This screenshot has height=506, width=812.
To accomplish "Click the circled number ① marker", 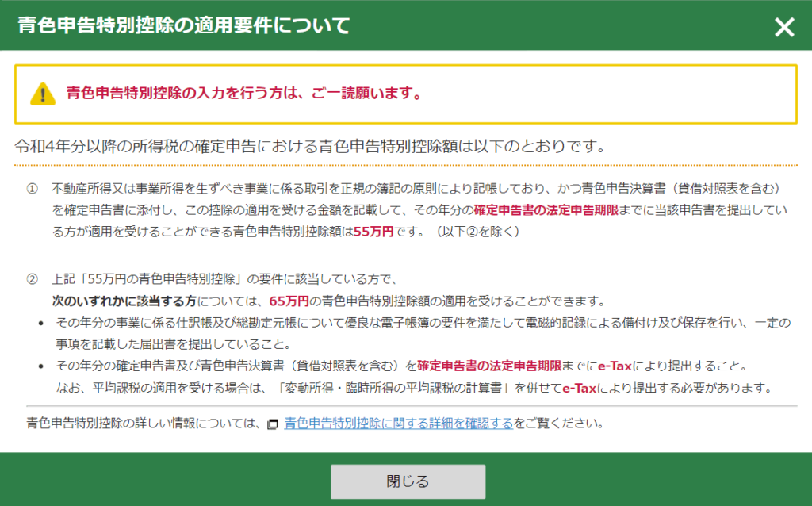I will coord(32,189).
